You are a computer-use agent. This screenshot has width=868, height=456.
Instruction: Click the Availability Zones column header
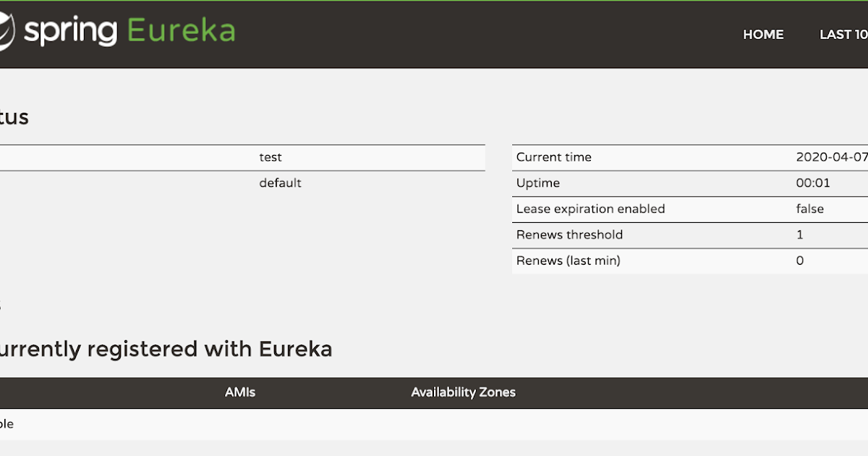tap(463, 392)
